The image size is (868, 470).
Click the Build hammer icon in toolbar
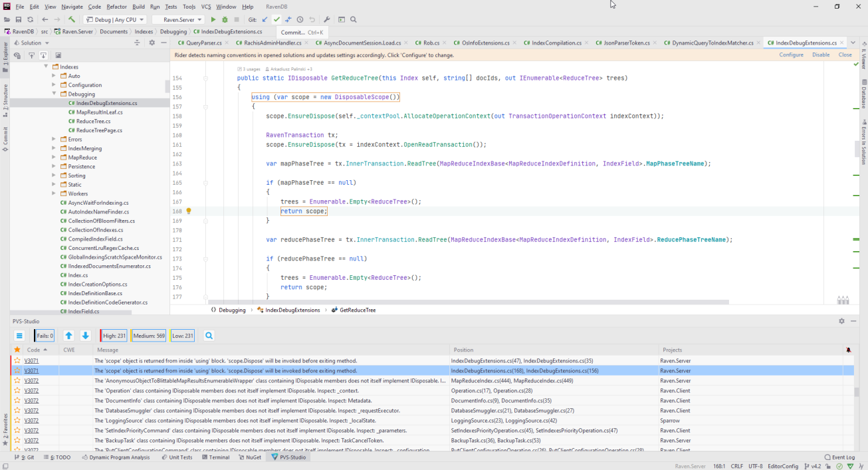click(72, 20)
